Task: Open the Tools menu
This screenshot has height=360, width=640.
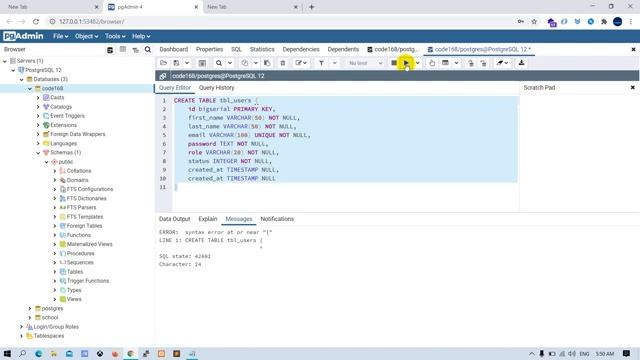Action: 115,36
